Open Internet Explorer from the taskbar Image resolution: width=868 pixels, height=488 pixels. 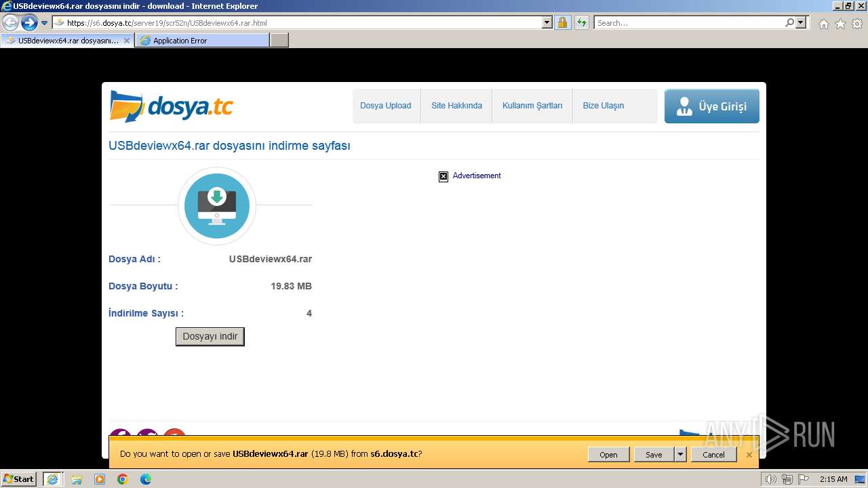tap(52, 479)
